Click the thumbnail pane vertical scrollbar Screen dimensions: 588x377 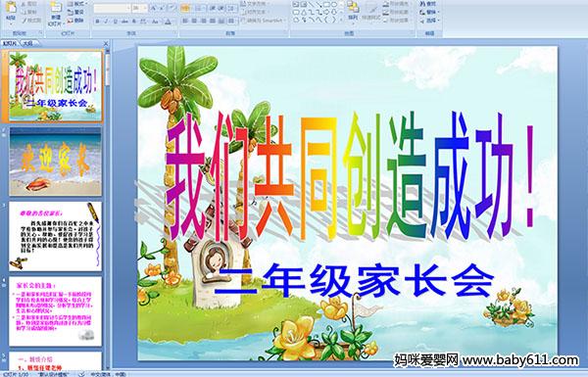coord(108,210)
